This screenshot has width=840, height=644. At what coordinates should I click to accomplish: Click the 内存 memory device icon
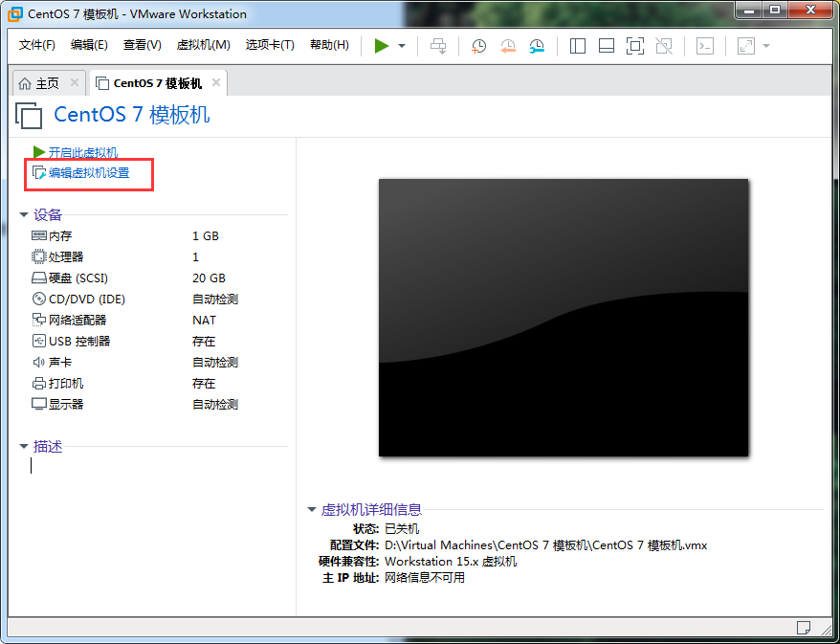pyautogui.click(x=39, y=235)
